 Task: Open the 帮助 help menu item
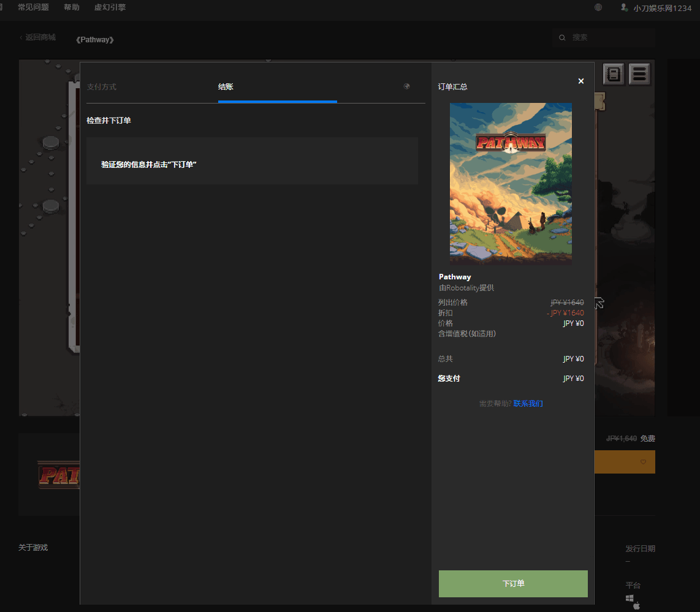[x=72, y=7]
